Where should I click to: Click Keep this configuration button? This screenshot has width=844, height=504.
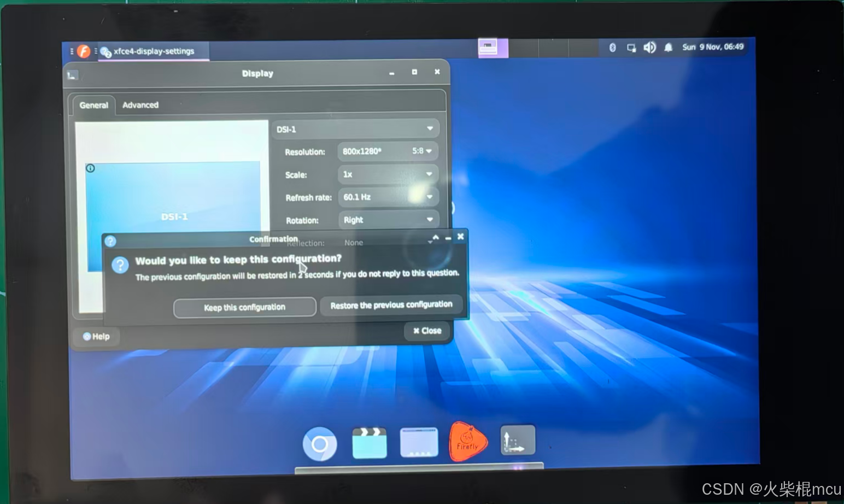pos(244,307)
